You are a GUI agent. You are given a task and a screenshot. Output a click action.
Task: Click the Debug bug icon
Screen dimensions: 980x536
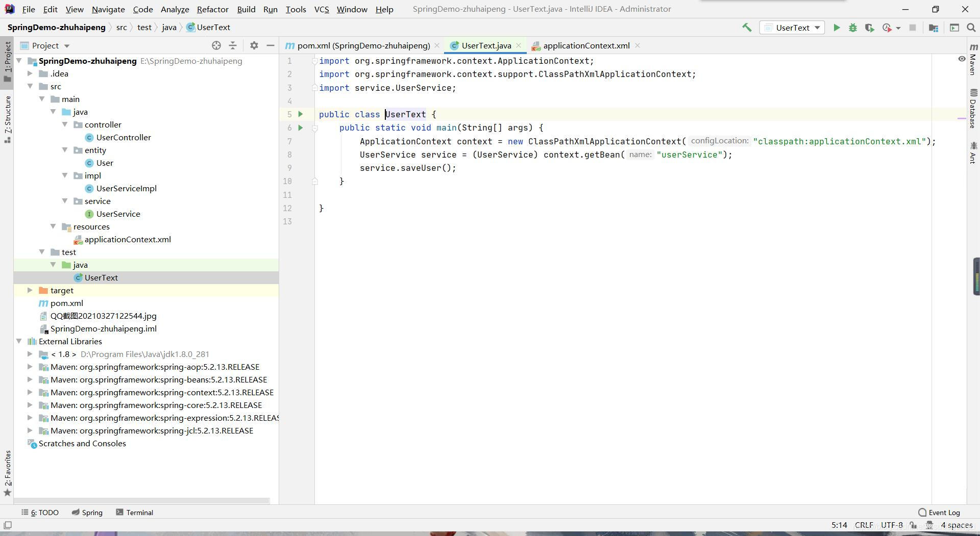pos(852,28)
